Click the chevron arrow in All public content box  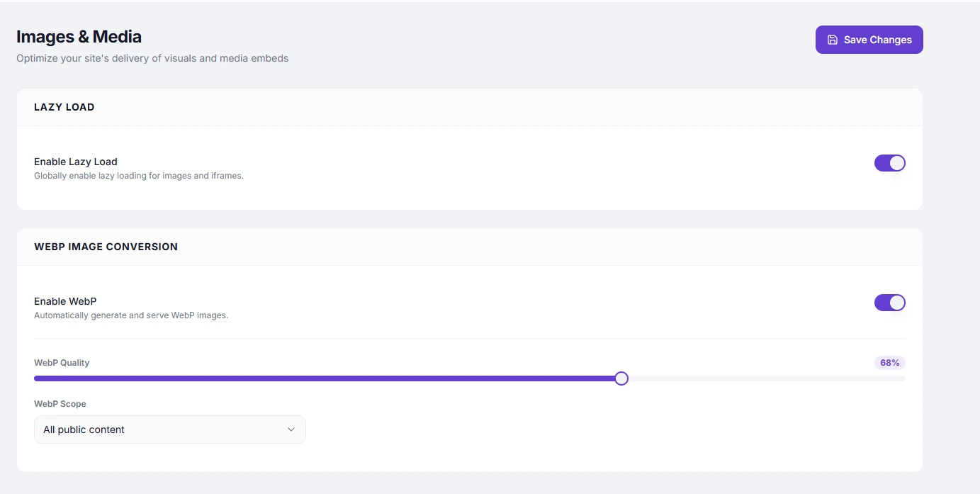coord(291,430)
